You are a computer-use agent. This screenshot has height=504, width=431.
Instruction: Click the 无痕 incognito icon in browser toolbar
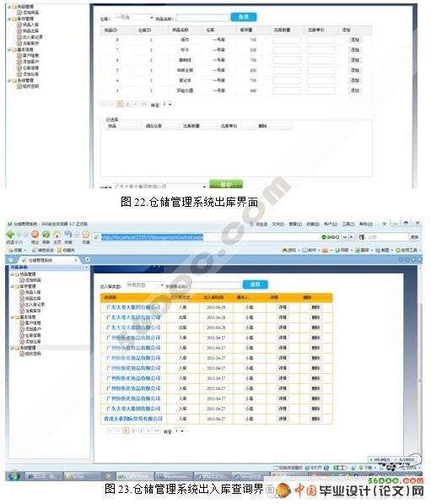tap(86, 234)
